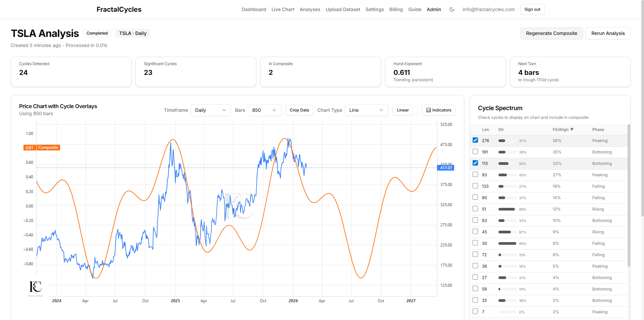The image size is (644, 320).
Task: Uncheck the 113-length cycle checkbox
Action: [475, 163]
